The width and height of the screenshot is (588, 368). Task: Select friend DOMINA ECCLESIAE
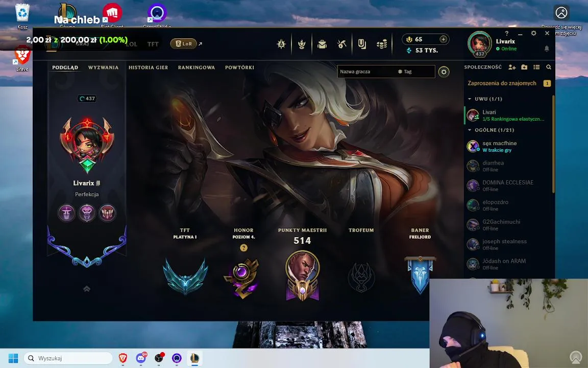click(508, 186)
